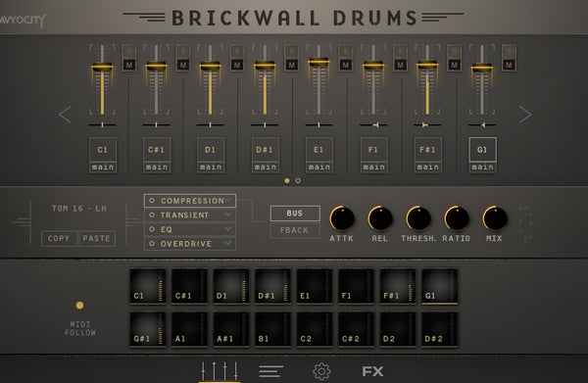This screenshot has width=588, height=383.
Task: Solo the E1 channel
Action: tap(345, 51)
